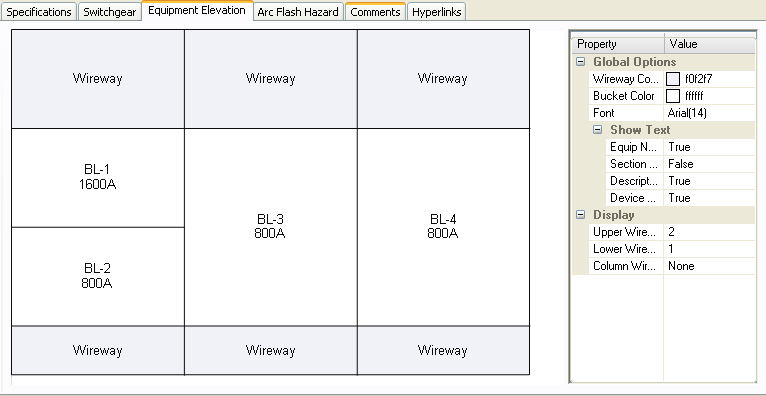The image size is (766, 396).
Task: Edit the Font value Arial(14)
Action: tap(709, 113)
